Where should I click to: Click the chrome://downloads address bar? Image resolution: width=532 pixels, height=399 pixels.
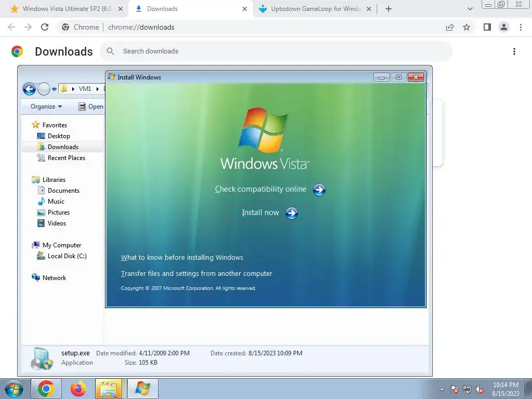click(x=251, y=27)
